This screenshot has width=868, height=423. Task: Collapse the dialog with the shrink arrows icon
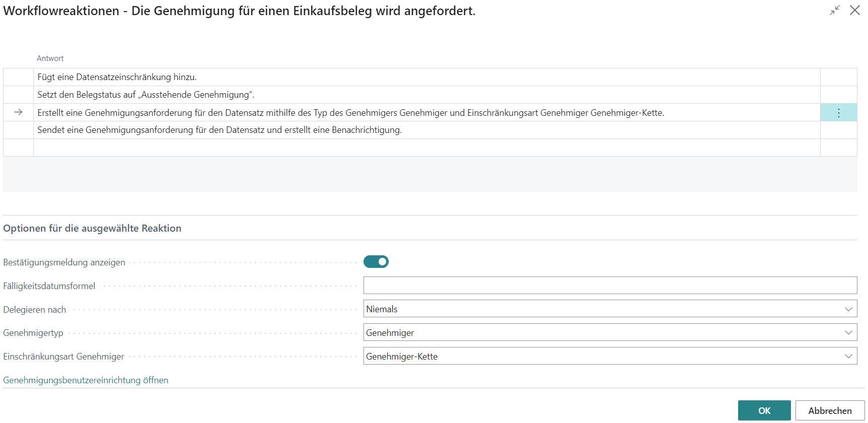coord(835,11)
